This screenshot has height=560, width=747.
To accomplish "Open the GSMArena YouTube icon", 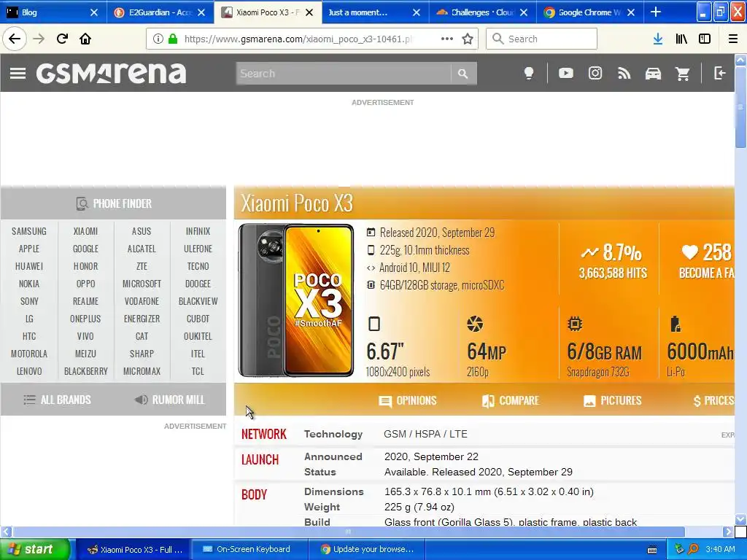I will 565,73.
